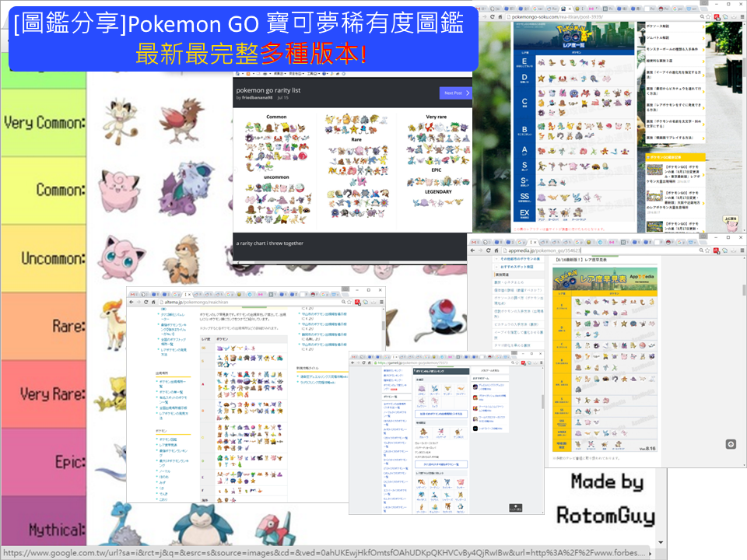Click magnifier zoom icon in appmedia.jp address bar
The image size is (747, 560).
point(701,250)
